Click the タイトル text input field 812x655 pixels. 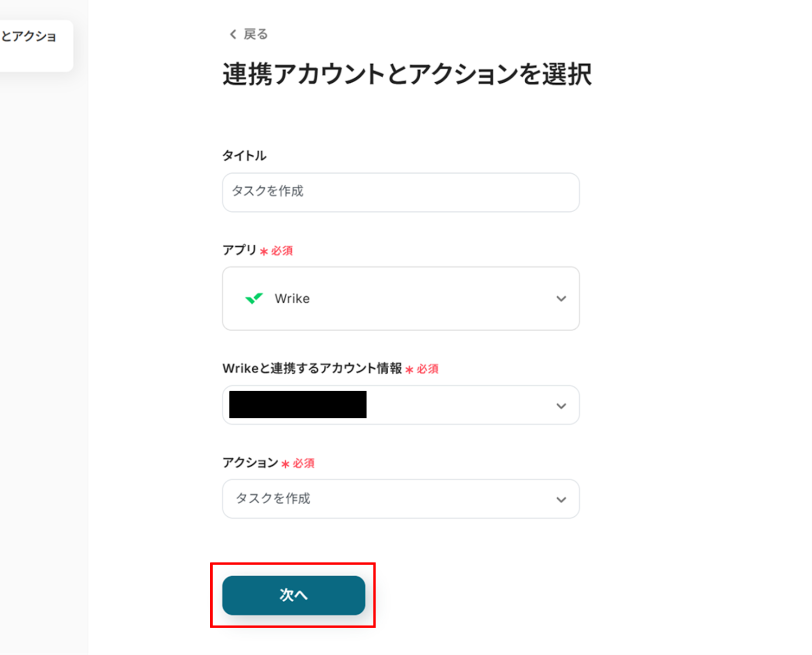point(400,192)
